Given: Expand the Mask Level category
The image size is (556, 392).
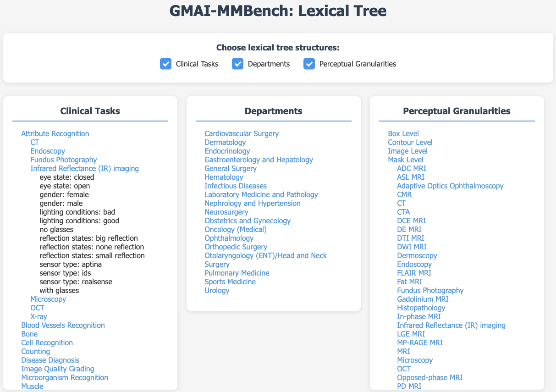Looking at the screenshot, I should 406,160.
